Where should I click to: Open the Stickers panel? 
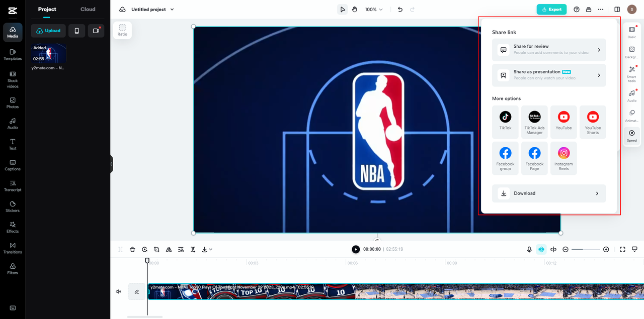click(13, 206)
